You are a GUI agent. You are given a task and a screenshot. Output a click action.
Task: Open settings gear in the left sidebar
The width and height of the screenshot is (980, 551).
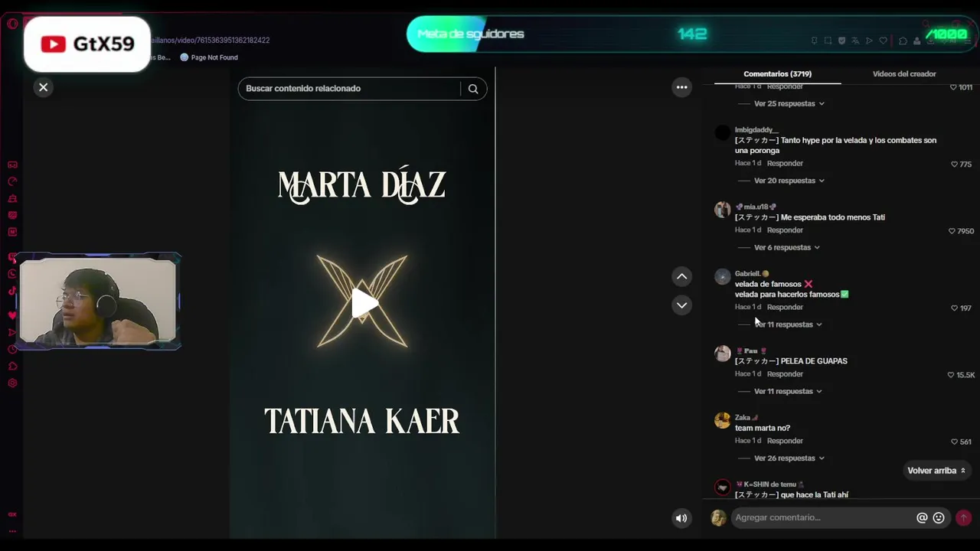[12, 383]
